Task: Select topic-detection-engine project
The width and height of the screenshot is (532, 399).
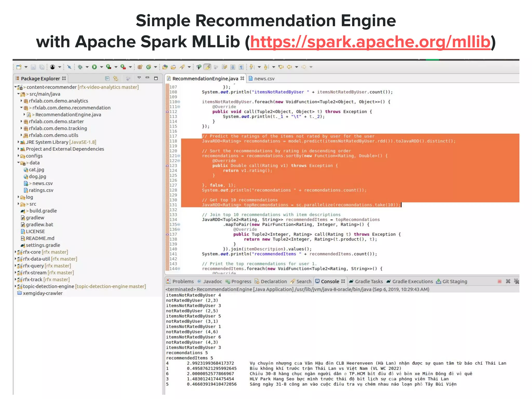Action: [82, 286]
